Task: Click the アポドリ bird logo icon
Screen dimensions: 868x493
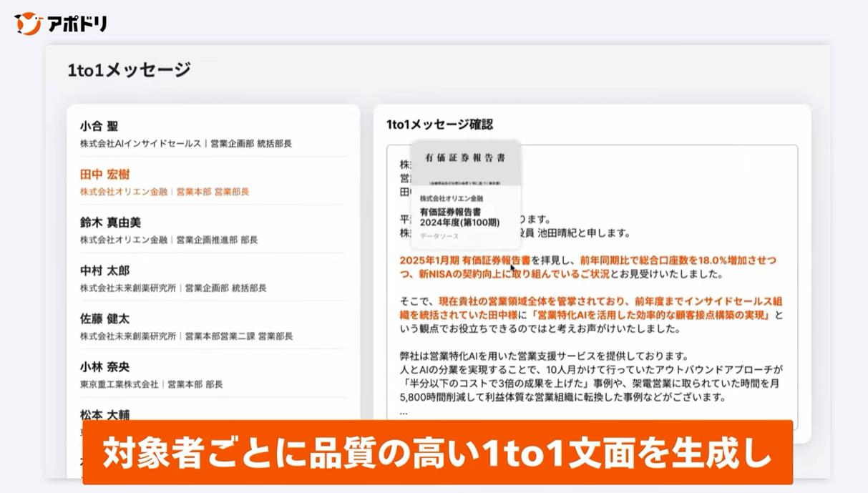Action: (x=29, y=24)
